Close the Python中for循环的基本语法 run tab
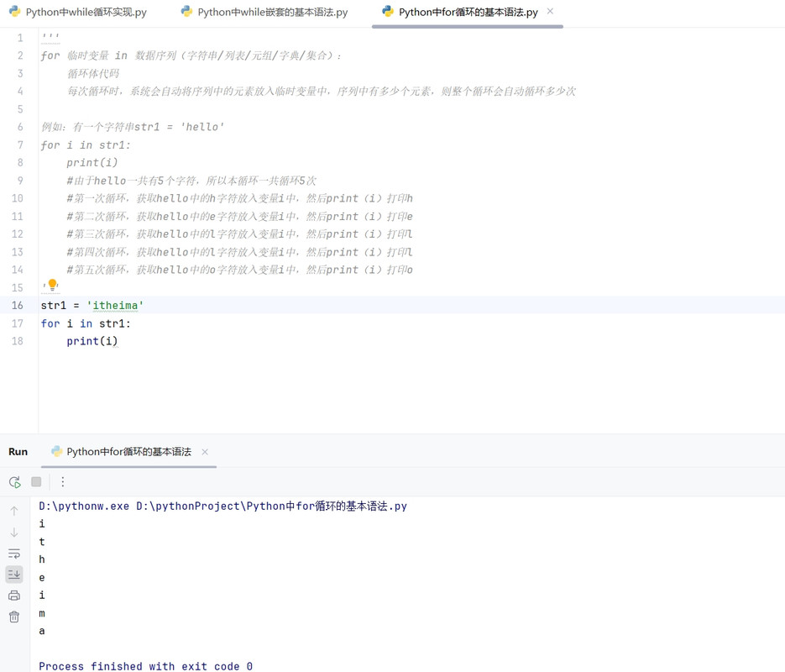 (x=205, y=452)
